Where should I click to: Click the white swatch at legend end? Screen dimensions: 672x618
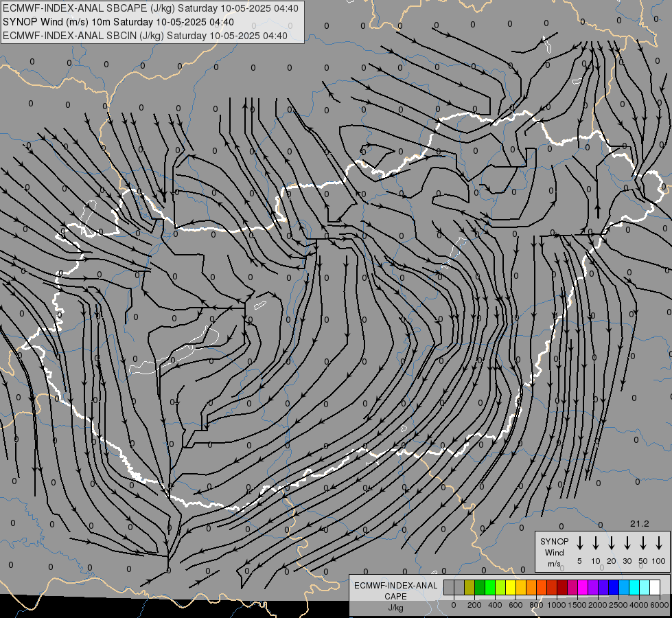(654, 587)
